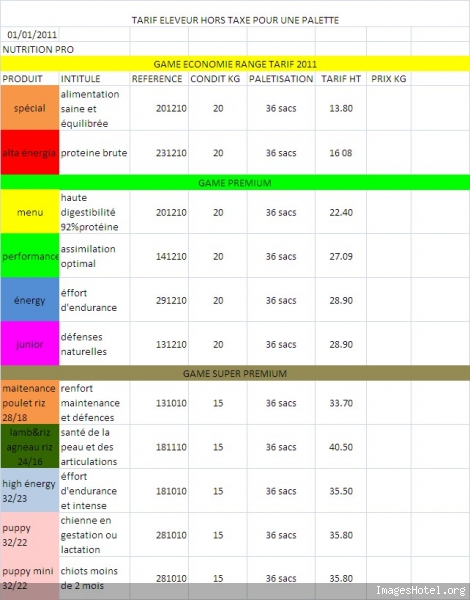This screenshot has width=470, height=600.
Task: Select the PALETISATION column header
Action: (281, 79)
